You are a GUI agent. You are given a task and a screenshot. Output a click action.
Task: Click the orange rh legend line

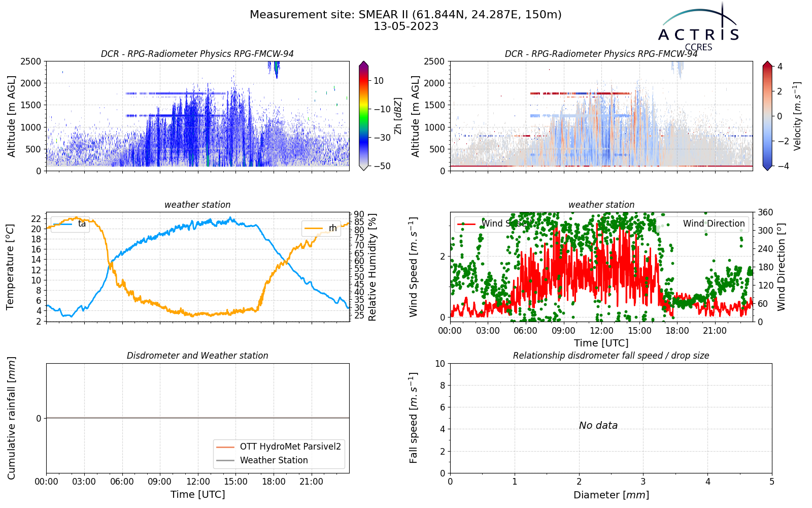(314, 229)
